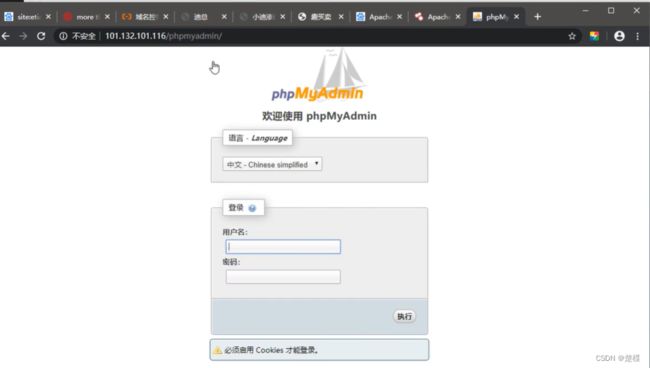Open the colorful extension icon in toolbar
650x368 pixels.
[x=594, y=36]
